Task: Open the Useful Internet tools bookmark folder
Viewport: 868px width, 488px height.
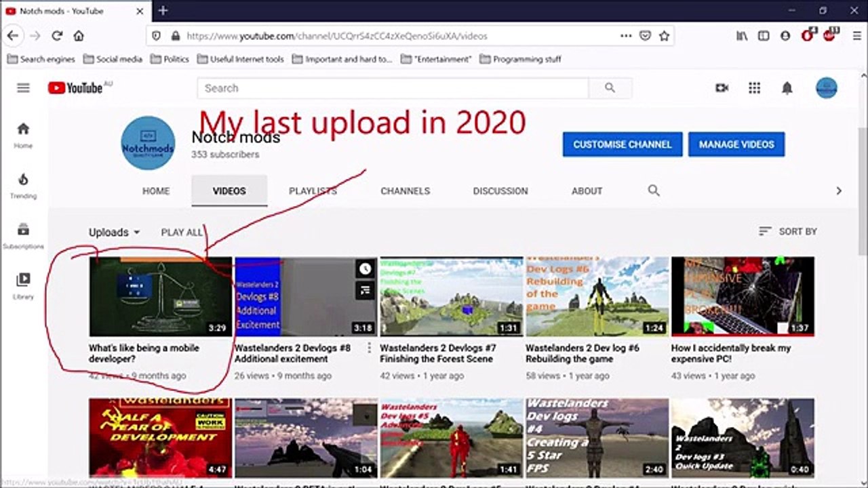Action: [241, 59]
